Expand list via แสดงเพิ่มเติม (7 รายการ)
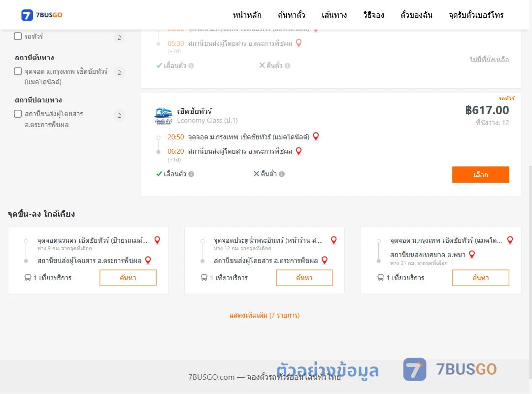 265,315
